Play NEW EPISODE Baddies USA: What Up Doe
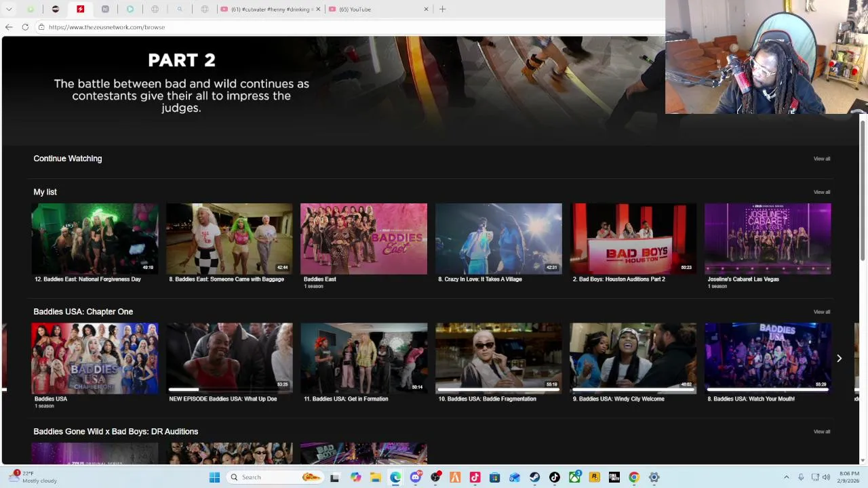This screenshot has height=488, width=868. 229,359
